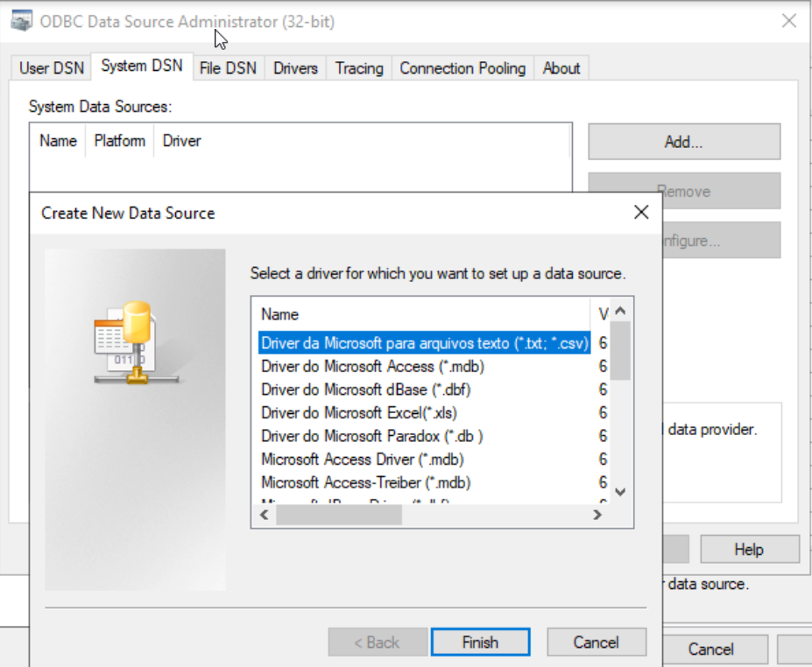This screenshot has height=667, width=812.
Task: Switch to the Connection Pooling tab
Action: [462, 67]
